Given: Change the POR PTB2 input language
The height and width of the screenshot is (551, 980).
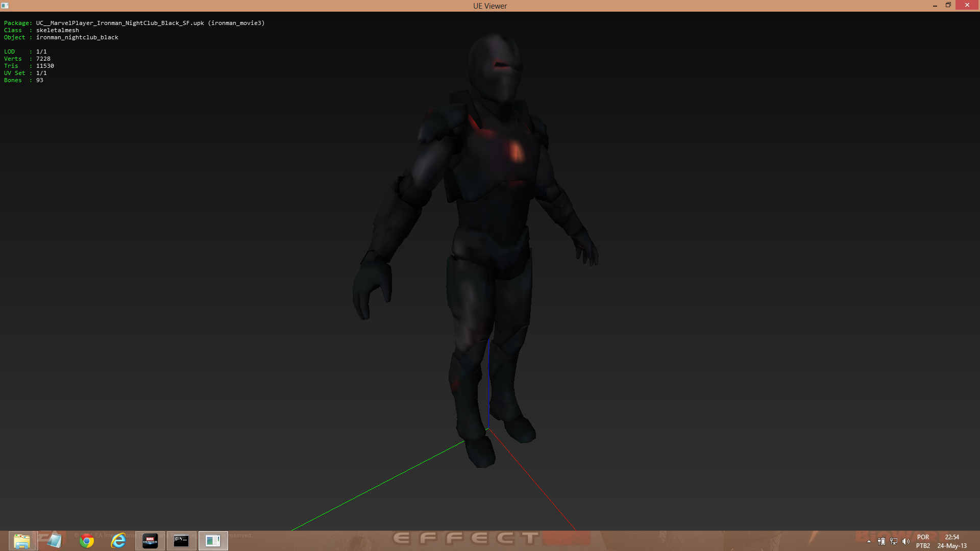Looking at the screenshot, I should coord(923,541).
